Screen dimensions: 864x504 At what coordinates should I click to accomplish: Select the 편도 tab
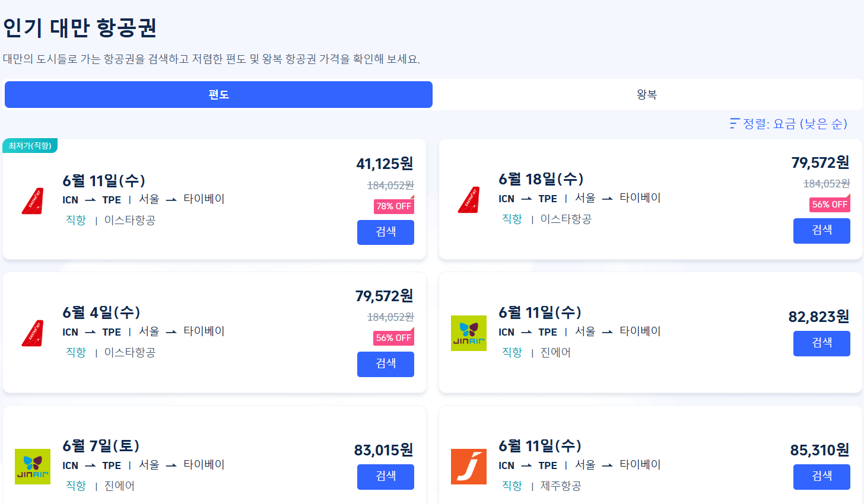(218, 94)
